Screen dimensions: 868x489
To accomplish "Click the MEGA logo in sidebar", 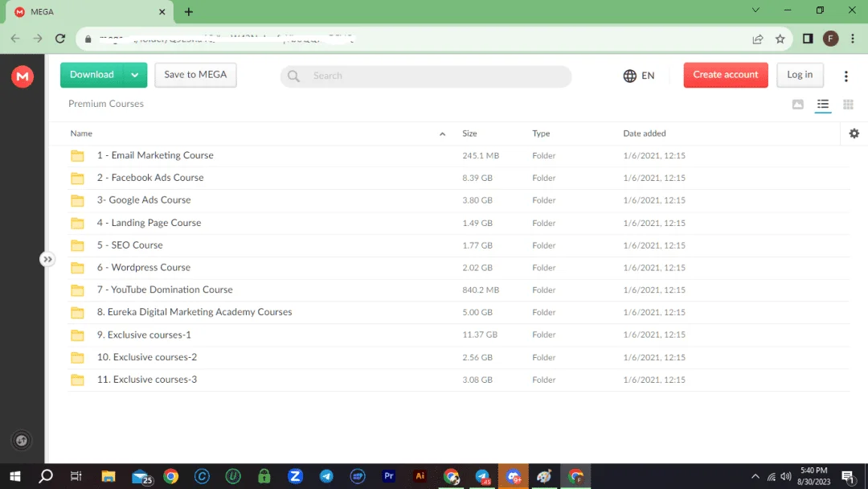I will click(23, 76).
